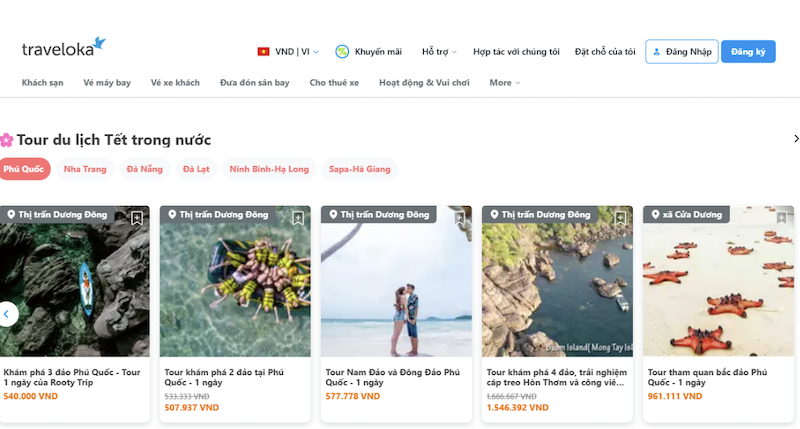This screenshot has height=429, width=800.
Task: Open the VND | VI currency dropdown
Action: tap(297, 51)
